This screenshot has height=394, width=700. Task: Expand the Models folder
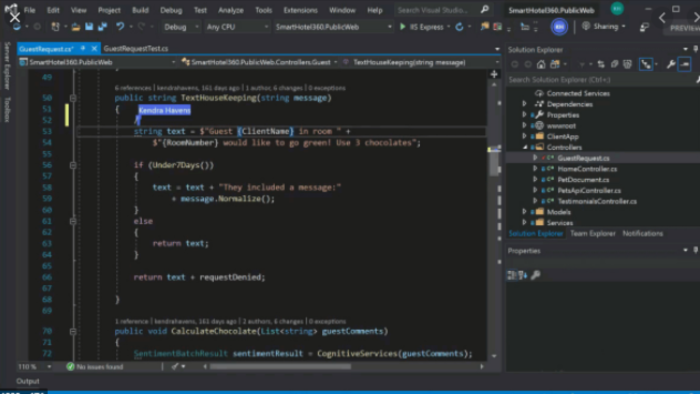pos(525,212)
